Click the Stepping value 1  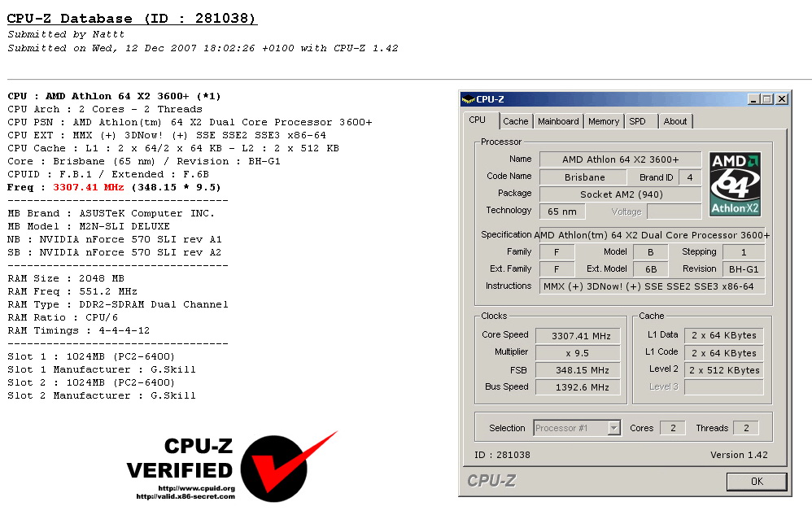tap(744, 252)
